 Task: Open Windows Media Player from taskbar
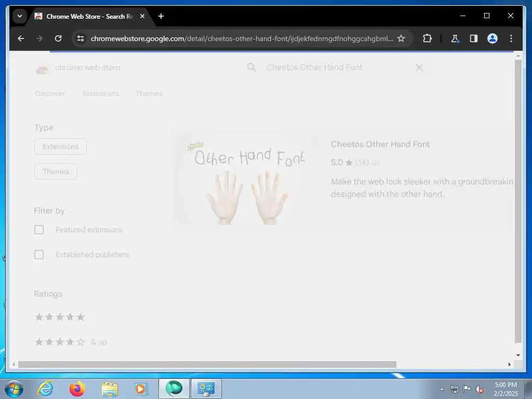point(140,389)
